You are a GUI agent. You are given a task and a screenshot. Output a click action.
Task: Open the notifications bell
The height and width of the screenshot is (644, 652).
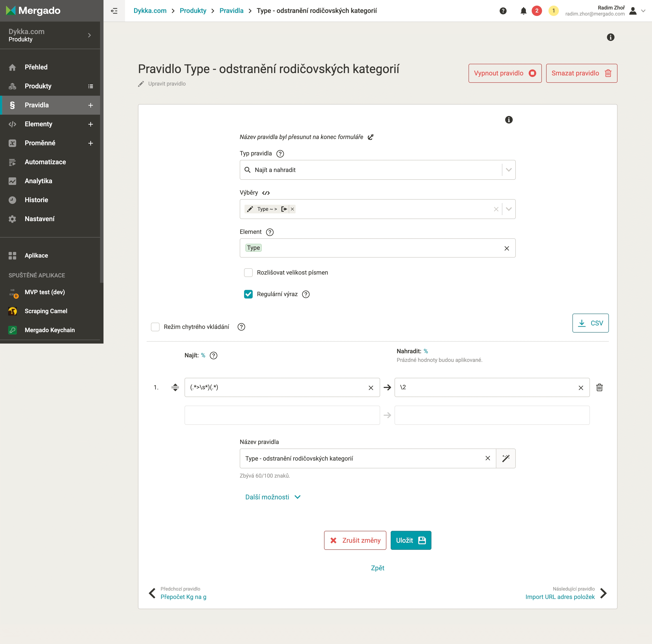523,11
